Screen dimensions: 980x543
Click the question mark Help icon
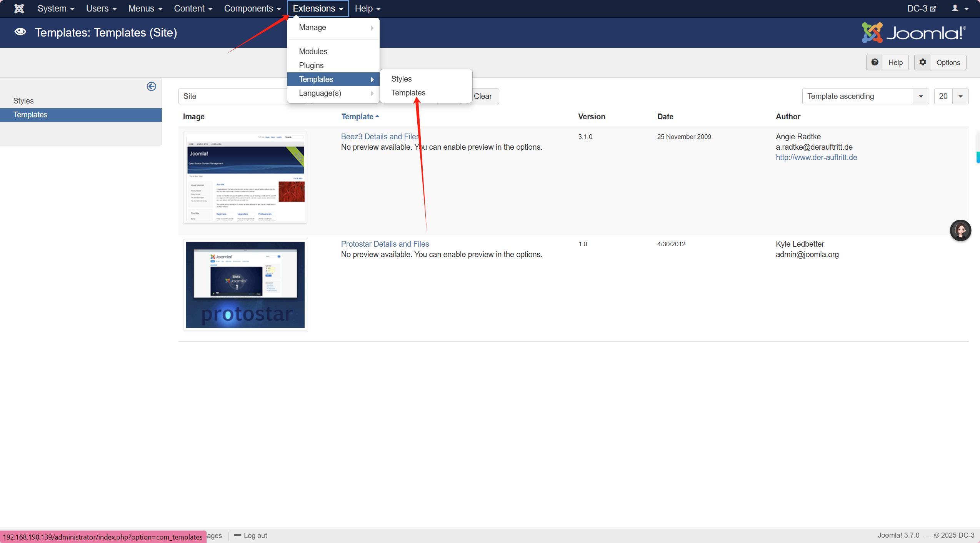coord(875,62)
